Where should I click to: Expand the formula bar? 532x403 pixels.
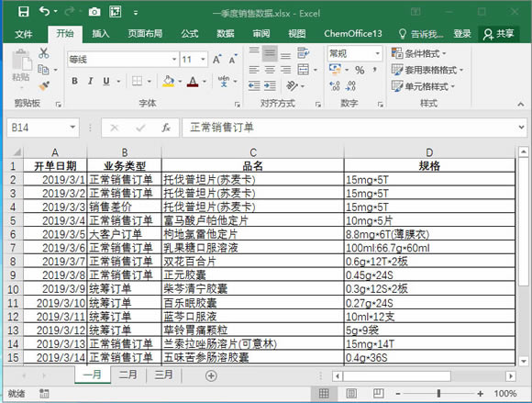[521, 128]
